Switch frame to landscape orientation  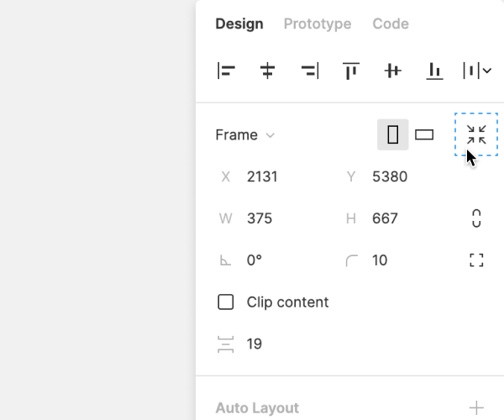(424, 134)
